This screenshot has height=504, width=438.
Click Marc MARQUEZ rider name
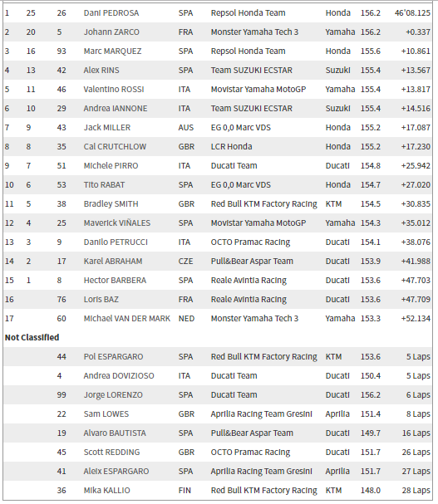(112, 51)
